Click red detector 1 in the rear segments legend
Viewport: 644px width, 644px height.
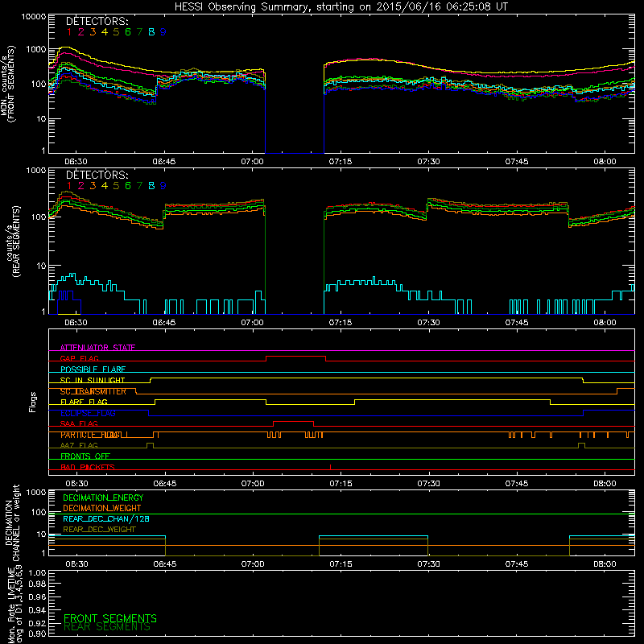point(69,186)
